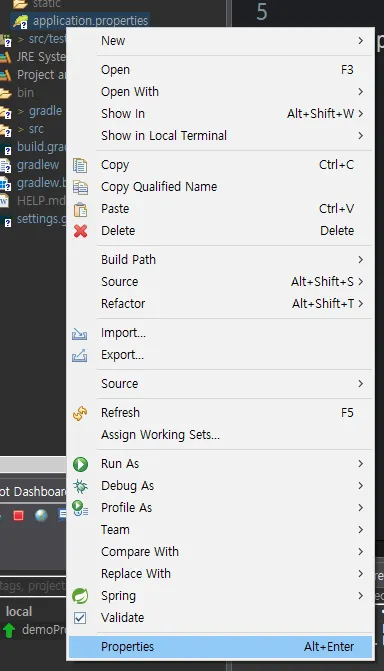This screenshot has width=384, height=671.
Task: Click the green up arrow beside demoPr
Action: pyautogui.click(x=9, y=630)
